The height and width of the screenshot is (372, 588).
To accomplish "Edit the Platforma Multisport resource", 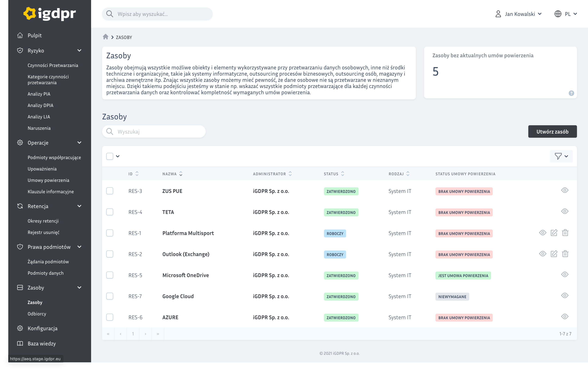I will coord(554,233).
